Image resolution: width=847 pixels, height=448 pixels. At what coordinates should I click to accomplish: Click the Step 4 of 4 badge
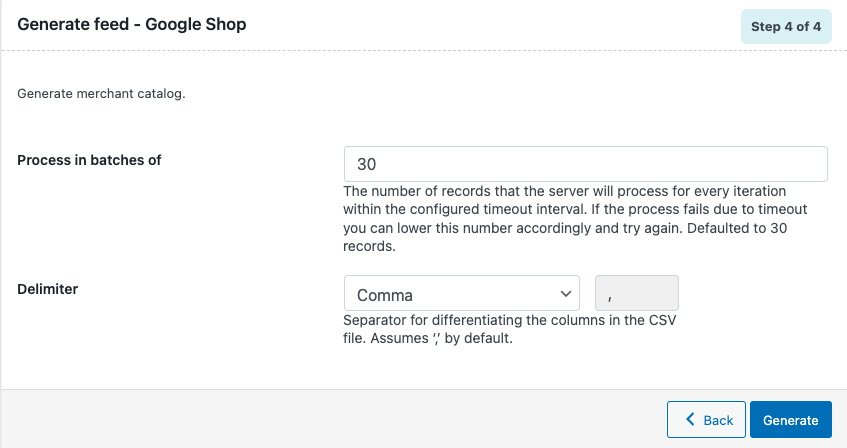(x=785, y=26)
